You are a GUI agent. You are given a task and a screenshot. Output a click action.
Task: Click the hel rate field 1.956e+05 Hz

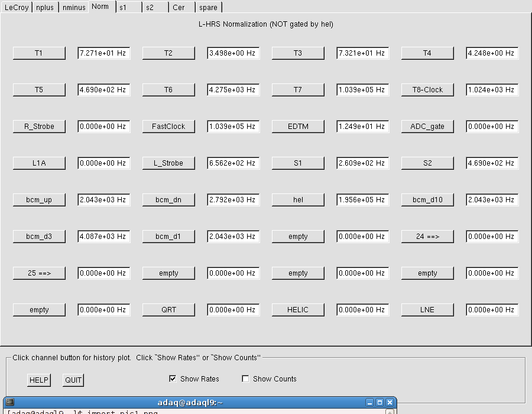click(363, 200)
